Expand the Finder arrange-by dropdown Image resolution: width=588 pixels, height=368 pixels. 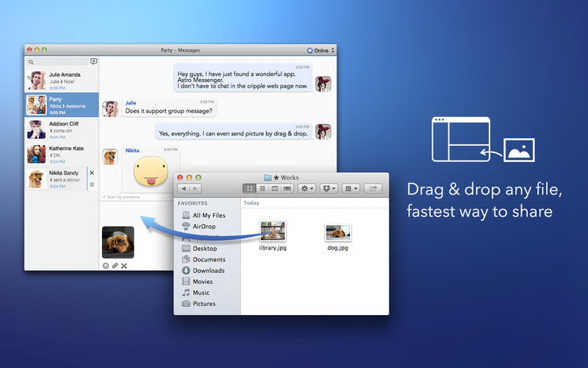(351, 189)
